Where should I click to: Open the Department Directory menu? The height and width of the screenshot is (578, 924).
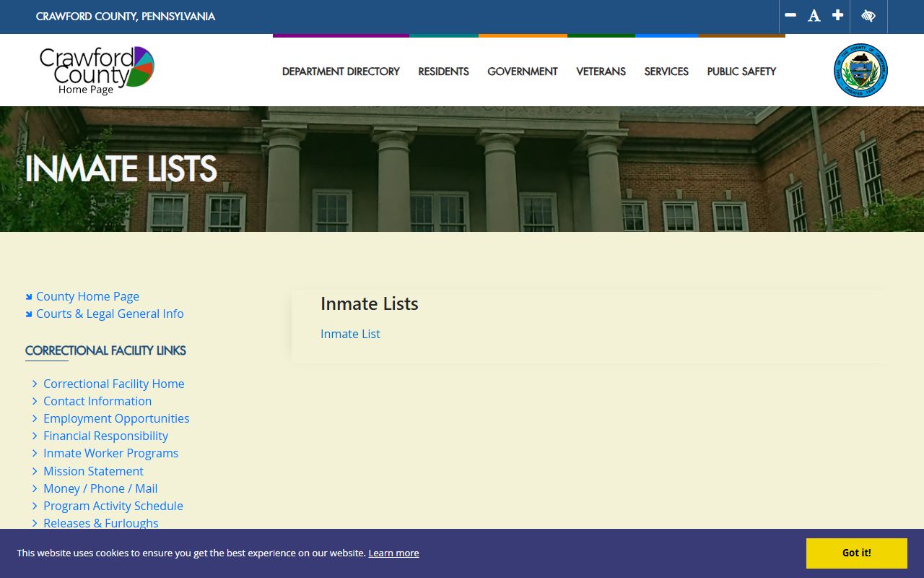coord(341,72)
